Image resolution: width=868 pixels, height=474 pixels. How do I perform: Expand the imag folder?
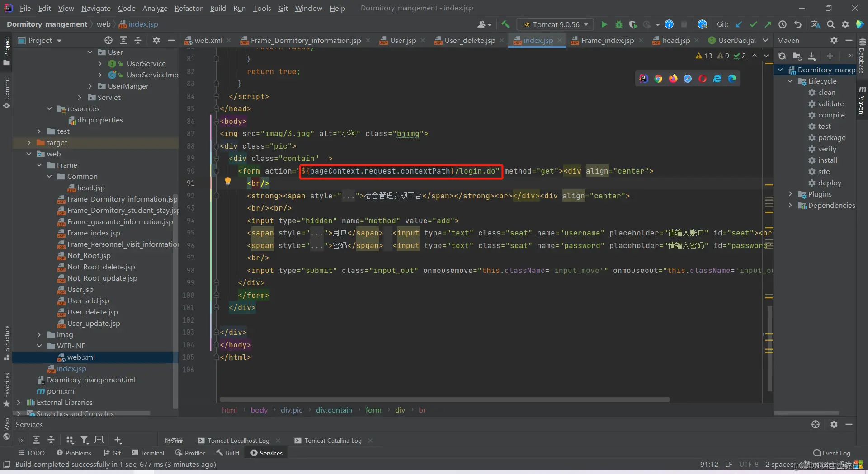tap(39, 335)
